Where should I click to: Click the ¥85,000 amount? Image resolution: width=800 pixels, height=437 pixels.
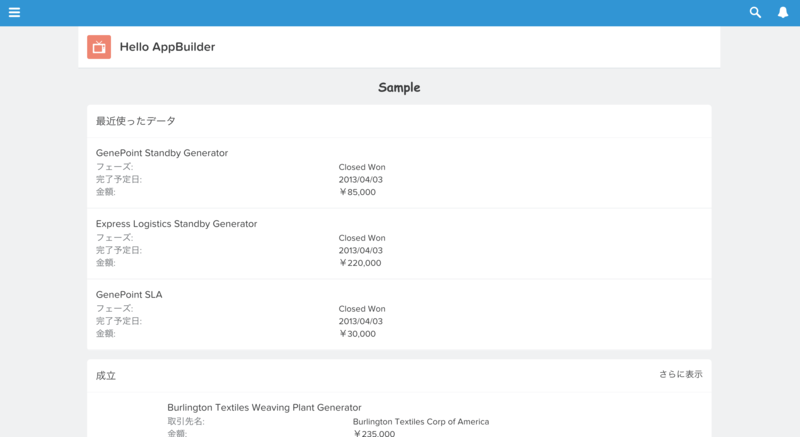click(357, 192)
